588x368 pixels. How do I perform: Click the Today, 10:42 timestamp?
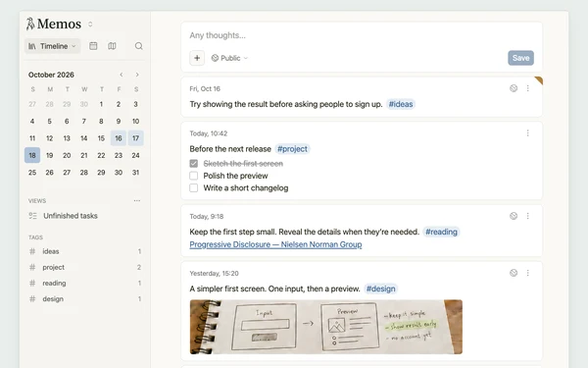click(209, 133)
